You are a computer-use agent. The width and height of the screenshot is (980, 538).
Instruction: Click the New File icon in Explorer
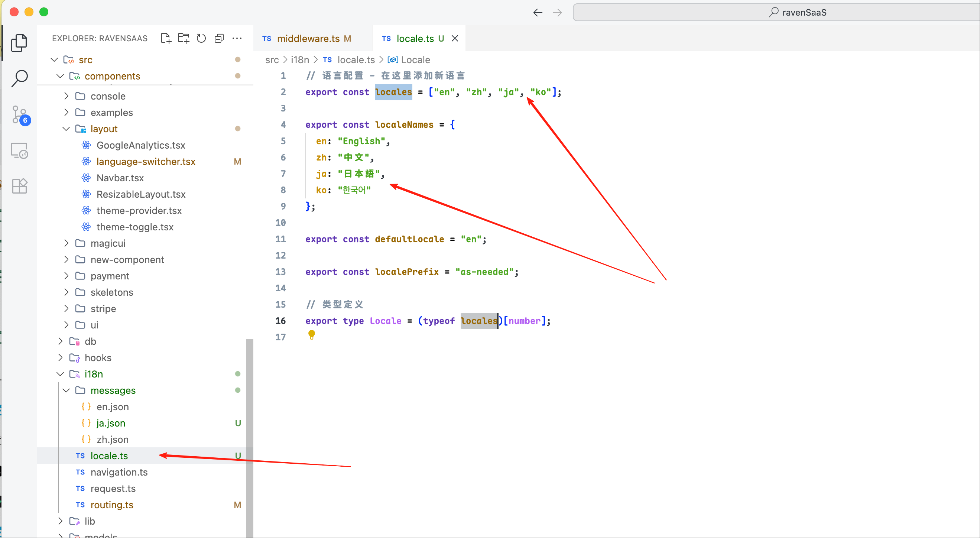pyautogui.click(x=166, y=38)
